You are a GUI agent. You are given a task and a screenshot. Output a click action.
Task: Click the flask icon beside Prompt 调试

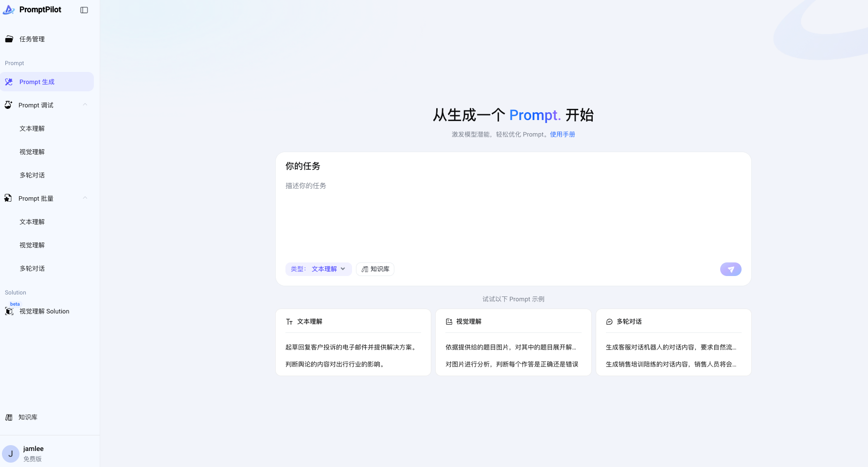pos(8,105)
